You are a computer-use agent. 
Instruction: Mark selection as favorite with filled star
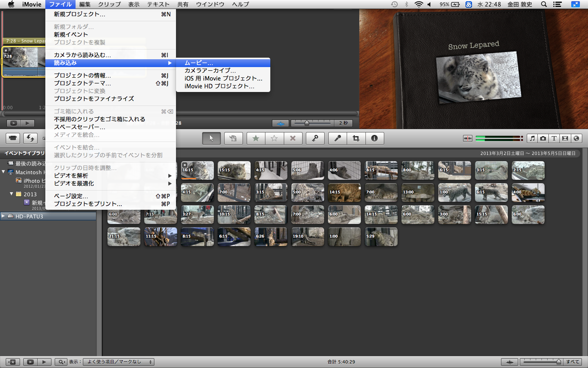click(256, 138)
